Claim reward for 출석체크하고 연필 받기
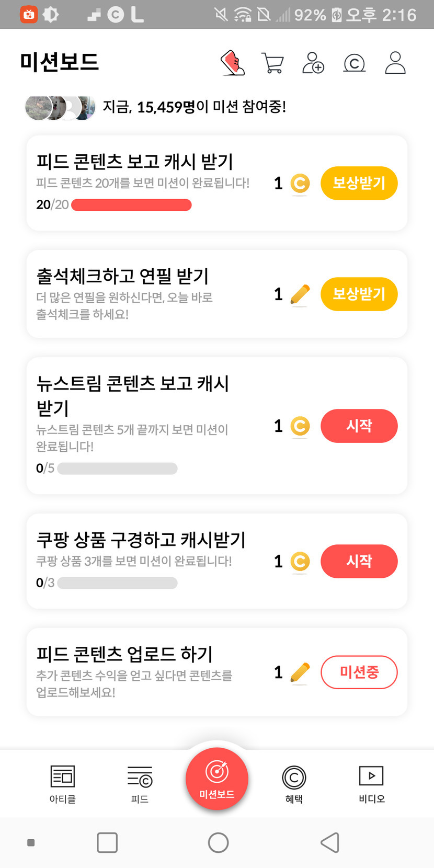Screen dimensions: 434x868 coord(359,294)
